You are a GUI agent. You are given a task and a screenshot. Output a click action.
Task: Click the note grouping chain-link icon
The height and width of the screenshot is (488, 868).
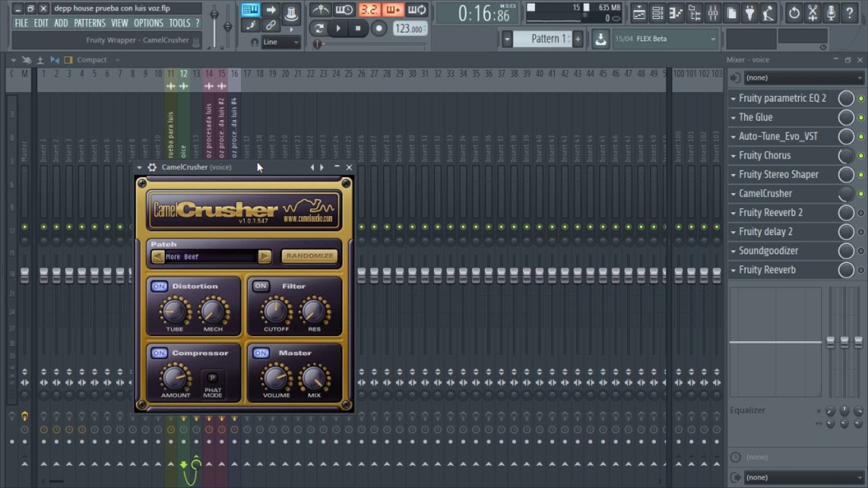[271, 26]
